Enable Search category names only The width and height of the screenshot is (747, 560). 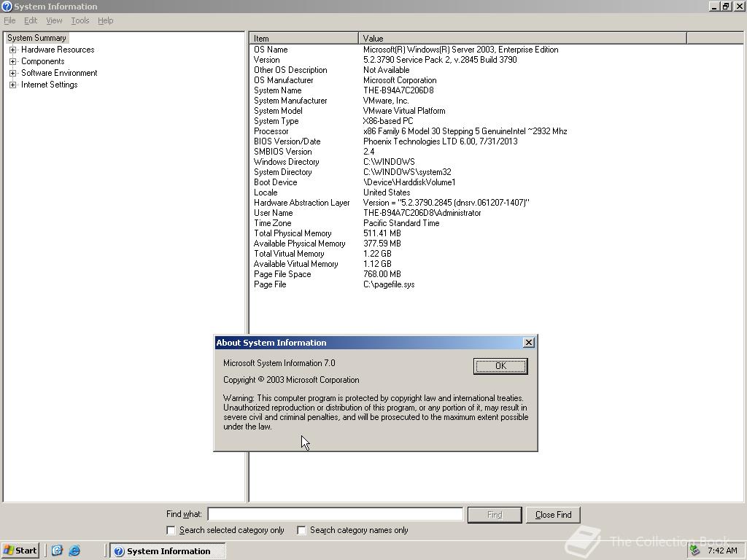(x=301, y=530)
